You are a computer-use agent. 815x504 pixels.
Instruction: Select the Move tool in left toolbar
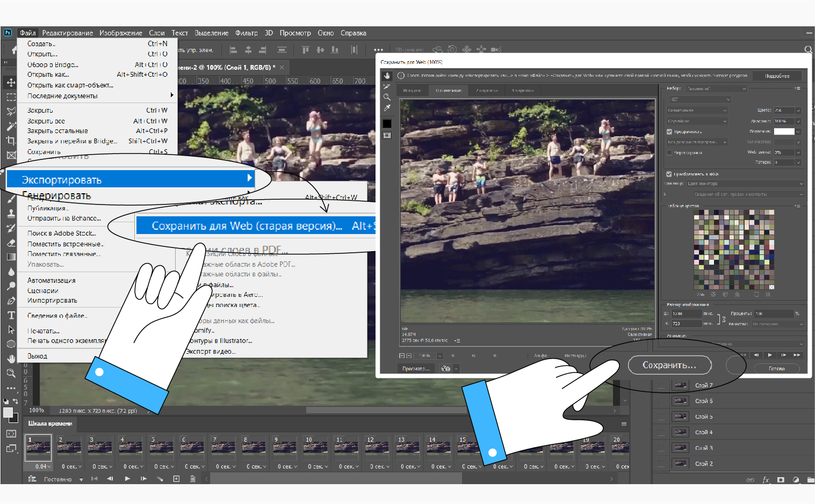[x=11, y=83]
